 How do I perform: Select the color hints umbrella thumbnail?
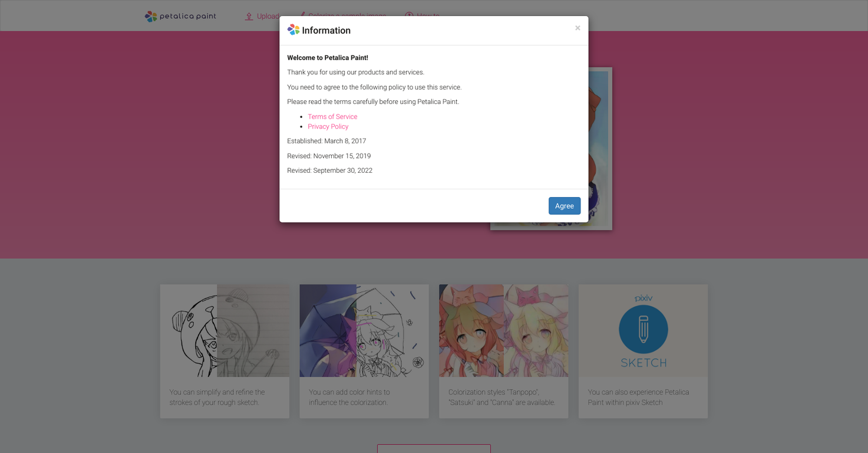tap(364, 331)
